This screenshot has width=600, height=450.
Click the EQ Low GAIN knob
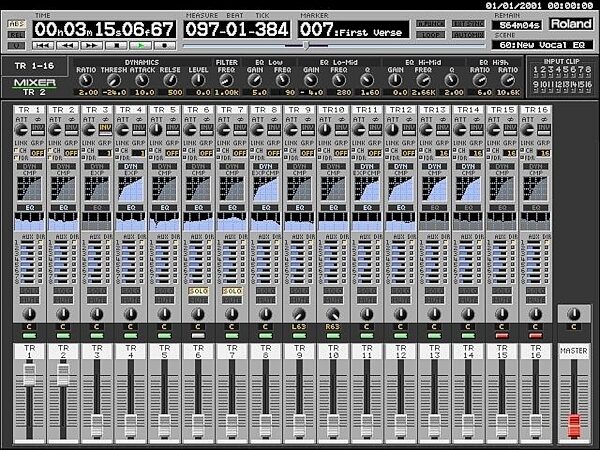tap(254, 80)
